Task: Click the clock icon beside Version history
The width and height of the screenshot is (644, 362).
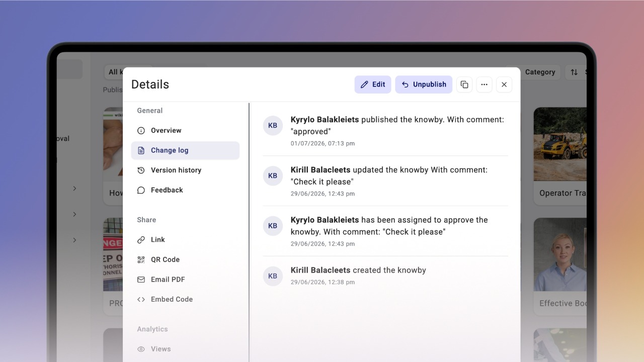Action: click(x=141, y=170)
